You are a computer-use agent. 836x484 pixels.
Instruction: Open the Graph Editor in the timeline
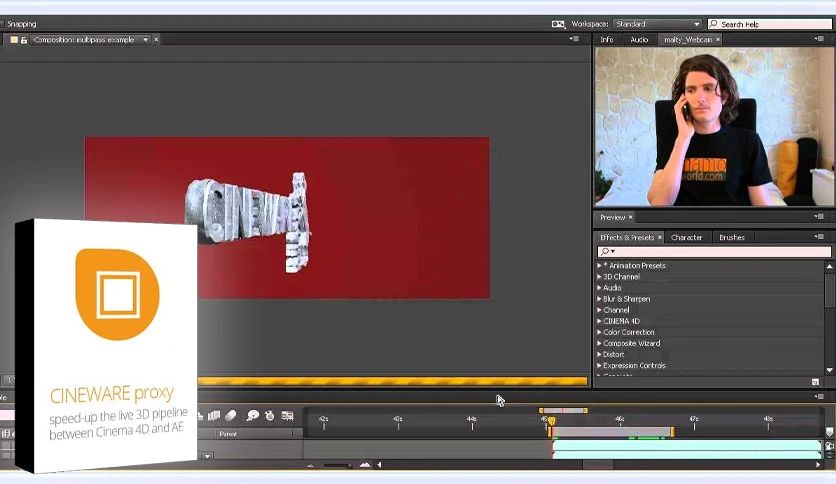coord(287,416)
